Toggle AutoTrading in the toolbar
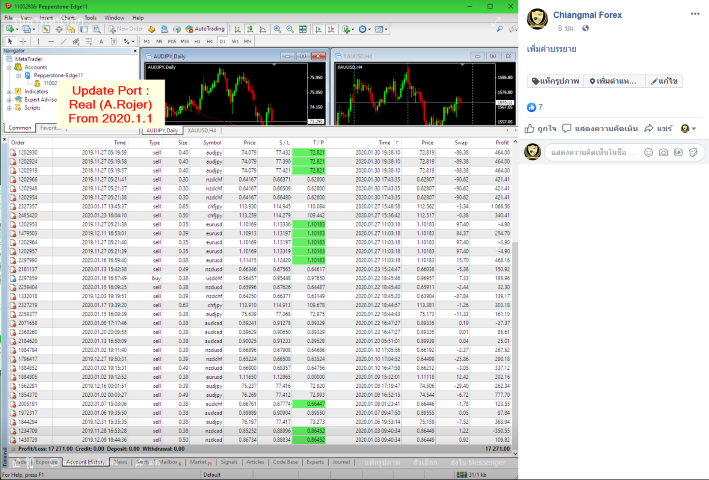This screenshot has height=480, width=709. click(205, 29)
